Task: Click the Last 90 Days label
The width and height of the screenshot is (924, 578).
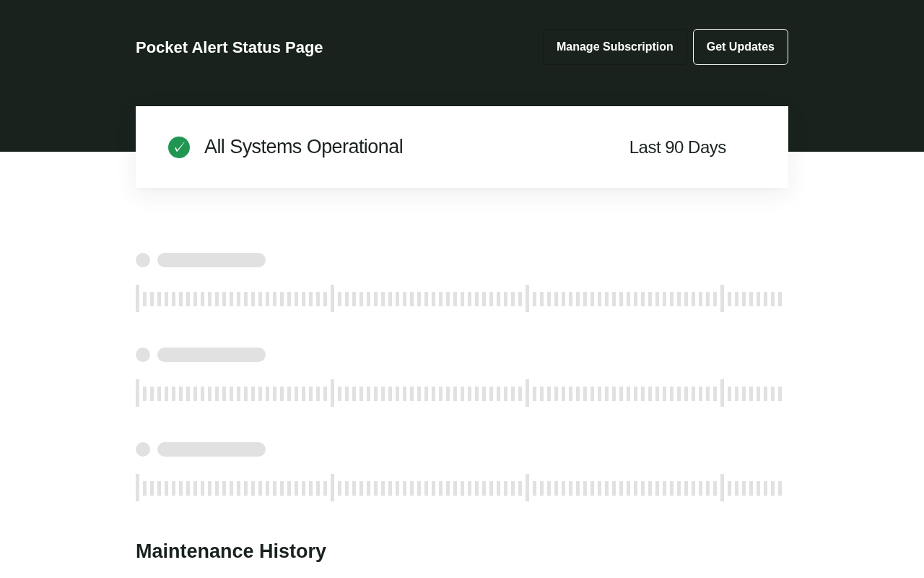Action: (x=678, y=147)
